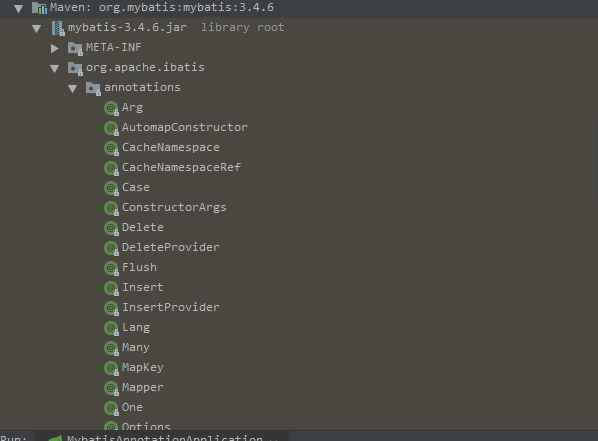Select the MapKey annotation item
Screen dimensions: 598x441
click(143, 367)
